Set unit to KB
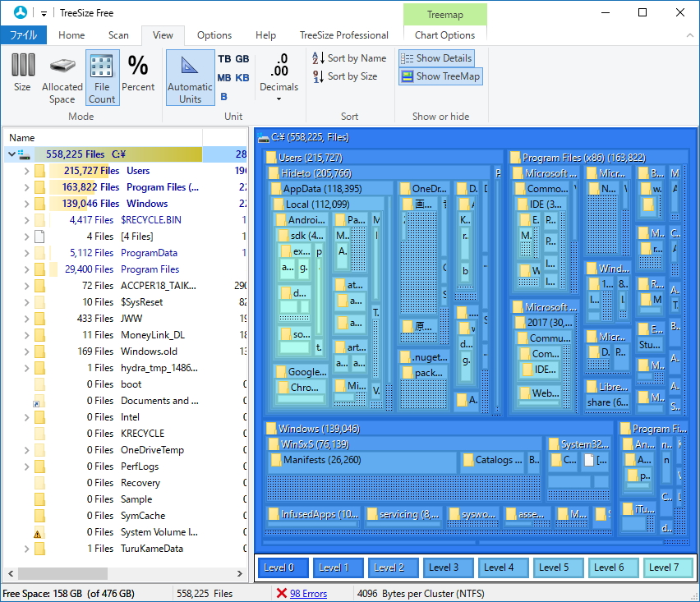Viewport: 700px width, 602px height. click(x=242, y=78)
